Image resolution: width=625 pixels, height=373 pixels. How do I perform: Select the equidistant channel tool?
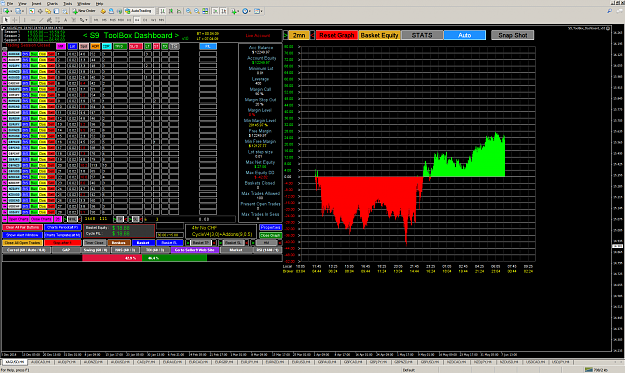pyautogui.click(x=49, y=20)
